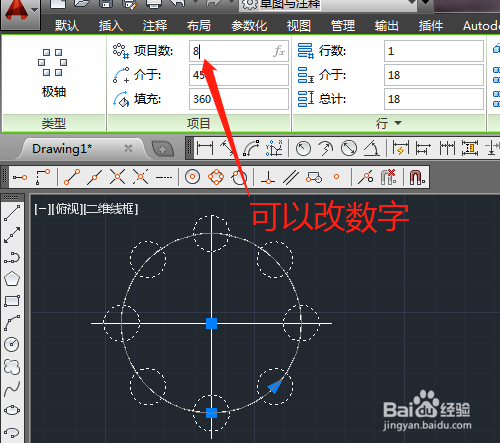This screenshot has height=443, width=500.
Task: Select the Continue dimension tool
Action: tap(447, 148)
